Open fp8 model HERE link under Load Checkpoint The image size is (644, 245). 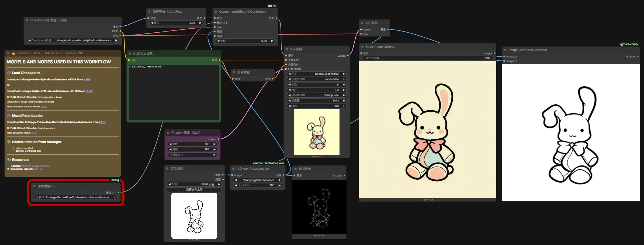tap(87, 80)
